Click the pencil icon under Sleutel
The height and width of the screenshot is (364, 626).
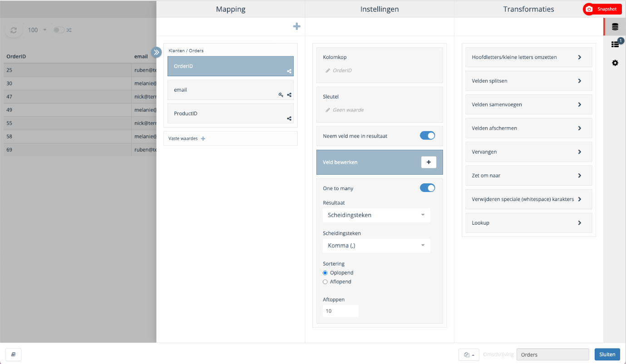point(328,110)
